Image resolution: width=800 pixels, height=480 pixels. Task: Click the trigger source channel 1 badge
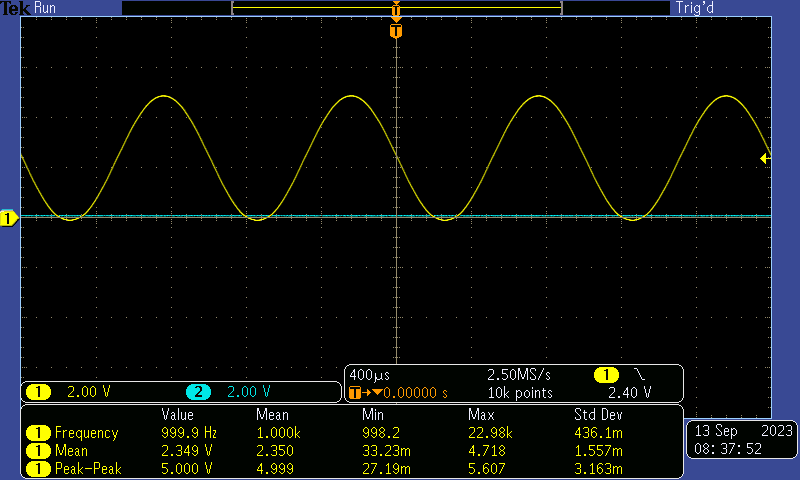pos(606,374)
